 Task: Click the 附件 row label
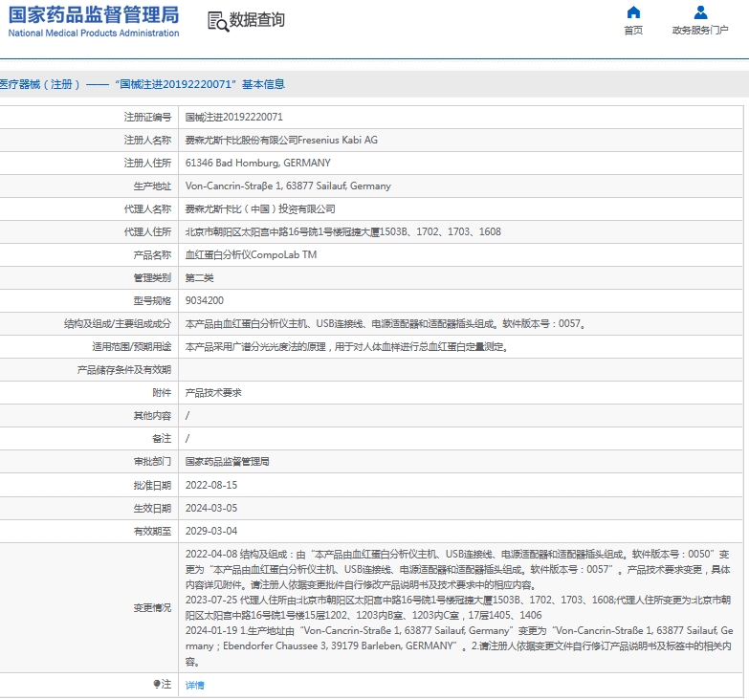(162, 393)
